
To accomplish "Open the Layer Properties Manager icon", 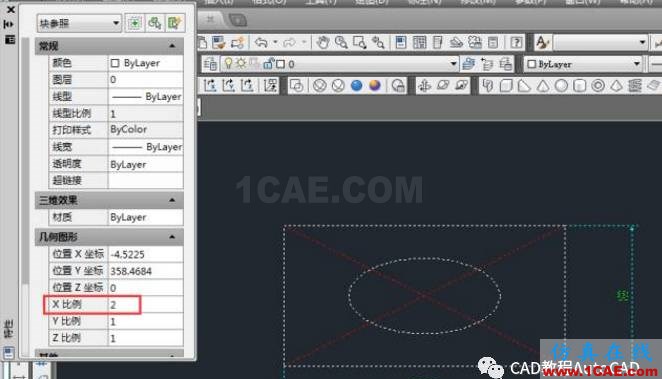I will pos(210,64).
